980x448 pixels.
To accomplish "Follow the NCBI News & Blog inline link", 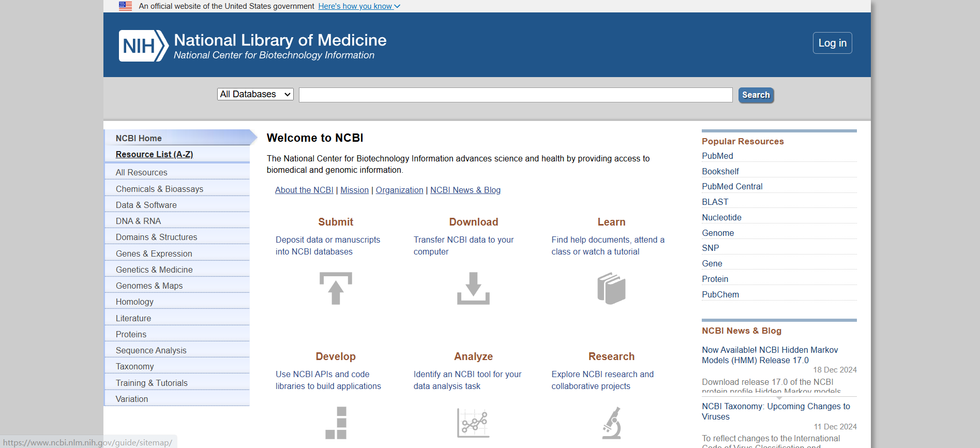I will (x=465, y=190).
